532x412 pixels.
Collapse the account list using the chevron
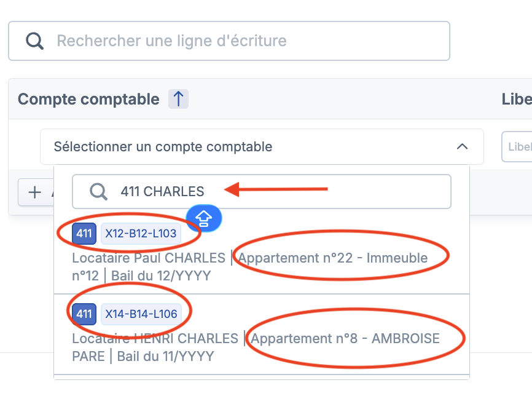463,147
